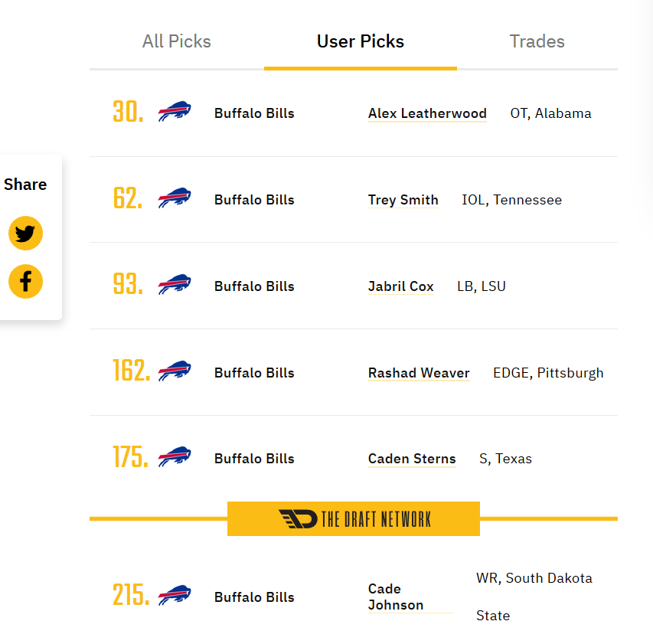Open Cade Johnson player link
This screenshot has width=653, height=644.
396,597
